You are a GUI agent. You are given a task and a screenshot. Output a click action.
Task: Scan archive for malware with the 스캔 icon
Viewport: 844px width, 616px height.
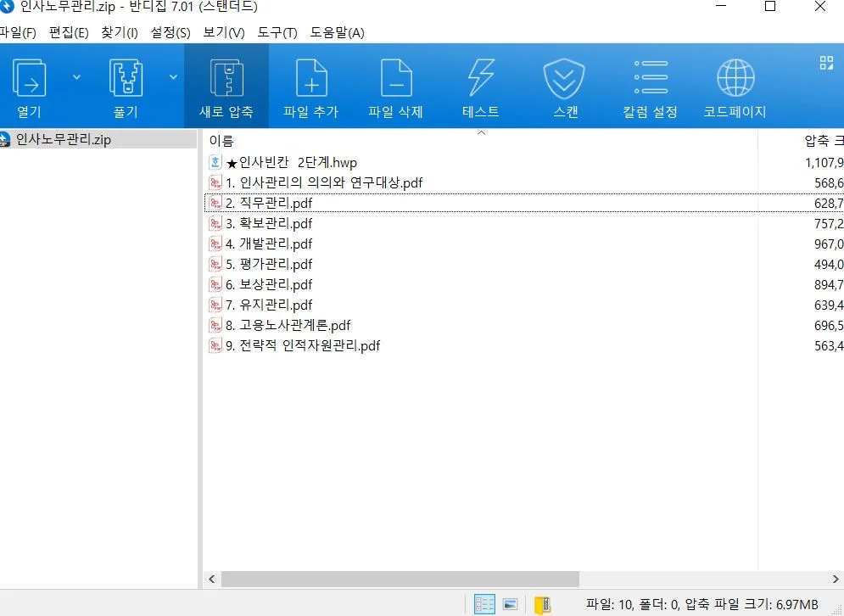click(x=564, y=85)
